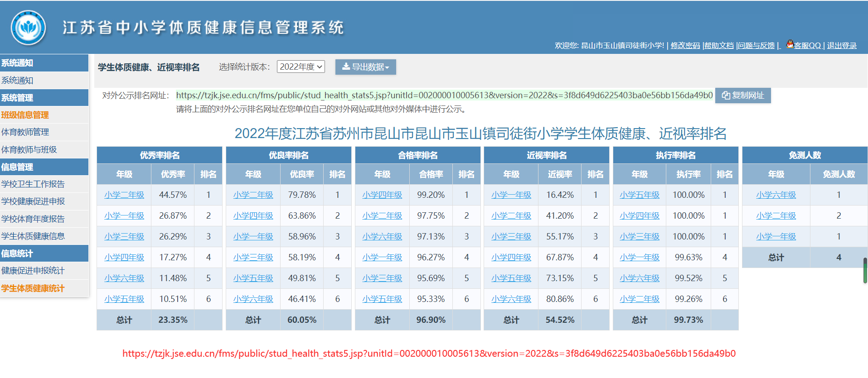The height and width of the screenshot is (378, 868).
Task: Click 信息统计 sidebar section header
Action: (x=44, y=254)
